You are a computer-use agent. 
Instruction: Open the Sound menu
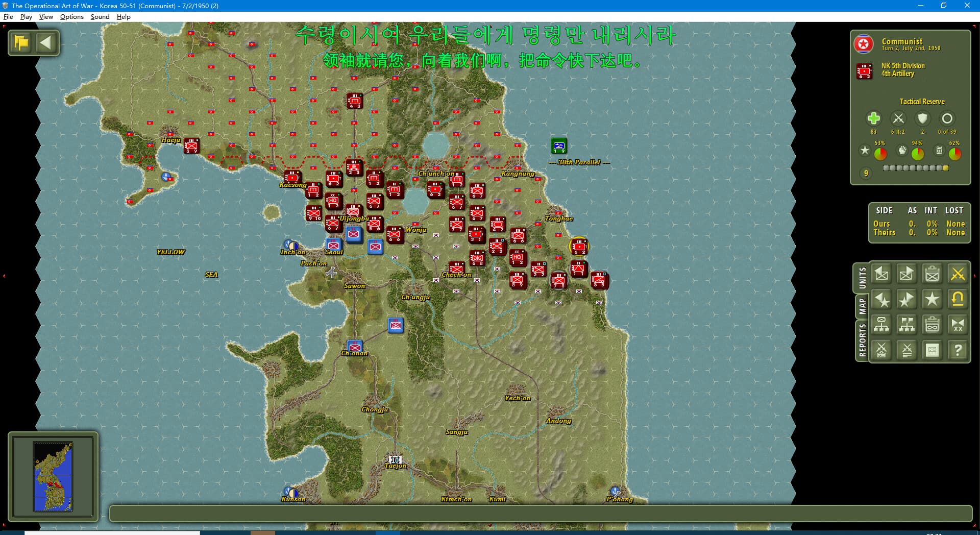(100, 16)
